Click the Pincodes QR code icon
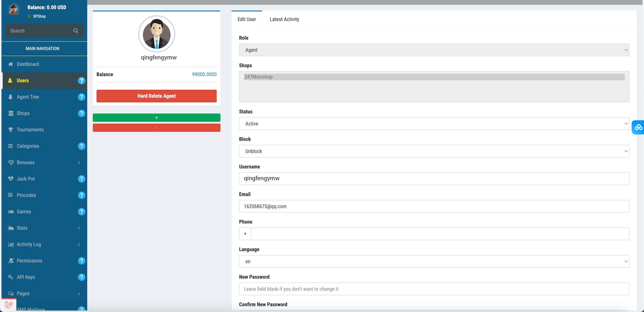 [x=10, y=195]
